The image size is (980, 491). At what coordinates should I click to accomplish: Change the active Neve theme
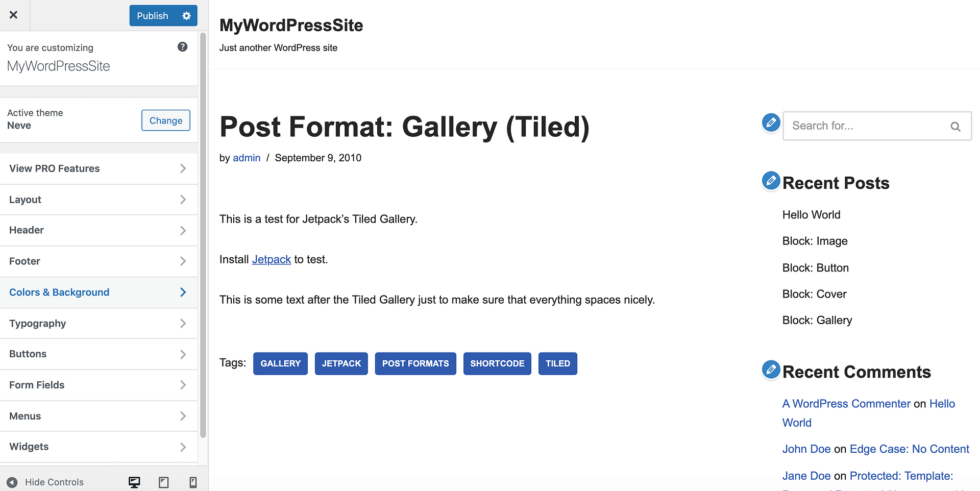[165, 120]
